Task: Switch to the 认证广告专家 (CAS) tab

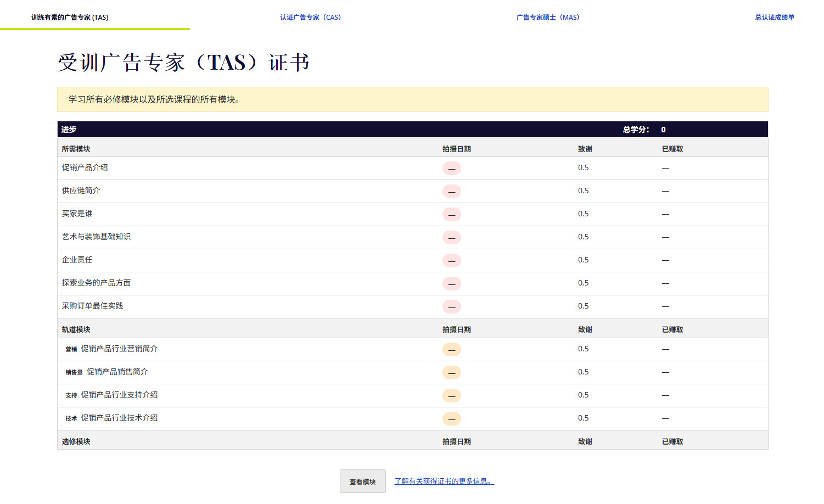Action: click(x=310, y=18)
